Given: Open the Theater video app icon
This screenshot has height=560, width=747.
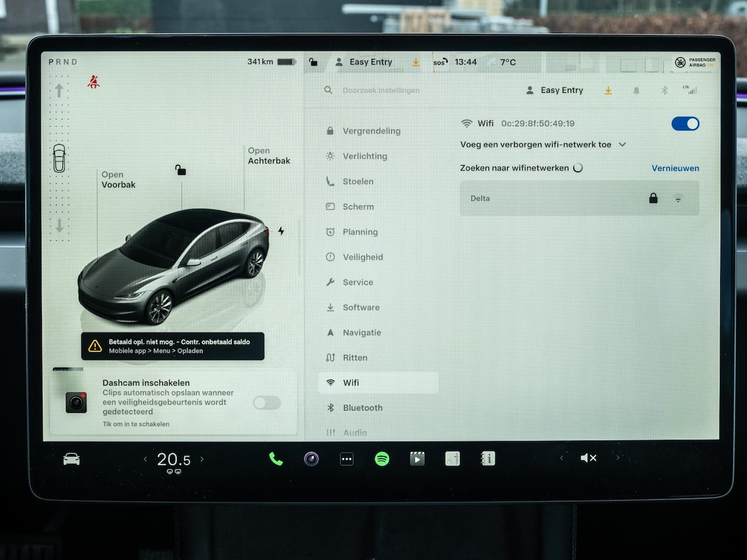Looking at the screenshot, I should [x=417, y=459].
